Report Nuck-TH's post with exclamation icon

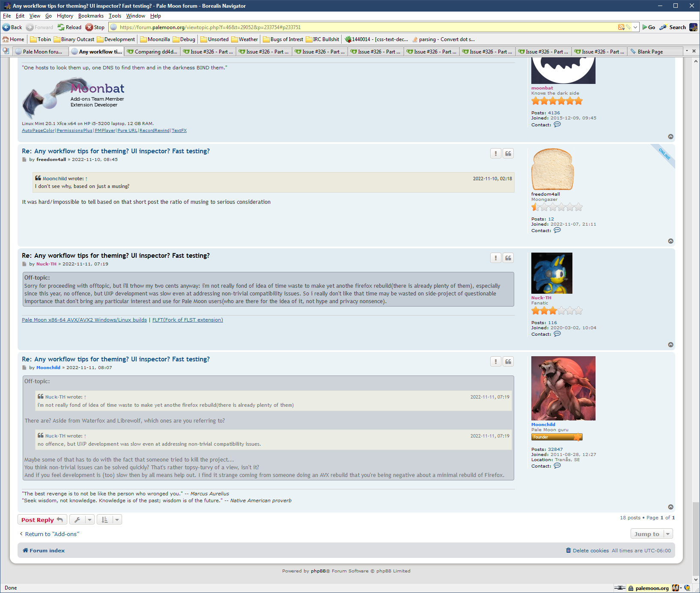click(x=496, y=258)
